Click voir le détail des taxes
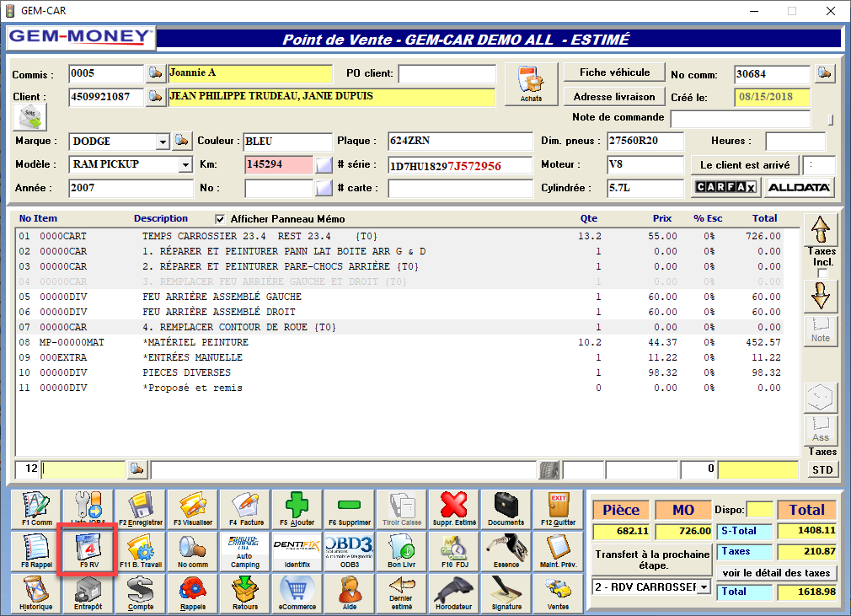Image resolution: width=851 pixels, height=616 pixels. (x=776, y=572)
